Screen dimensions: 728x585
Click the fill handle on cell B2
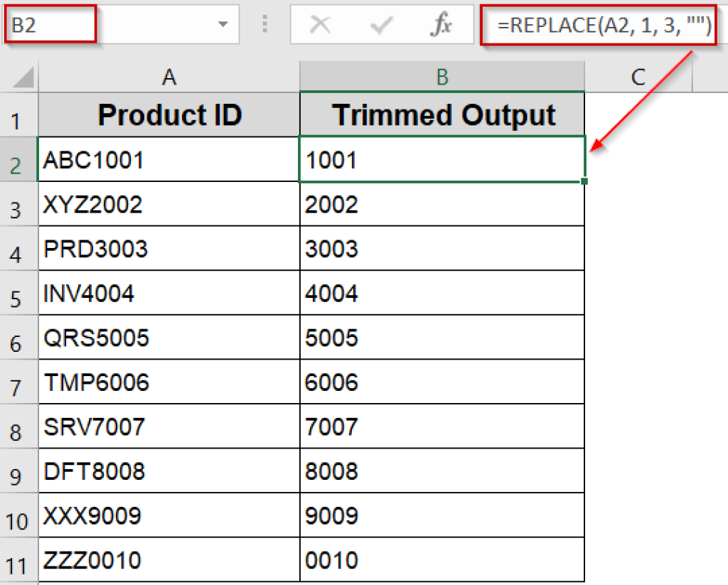[x=583, y=181]
